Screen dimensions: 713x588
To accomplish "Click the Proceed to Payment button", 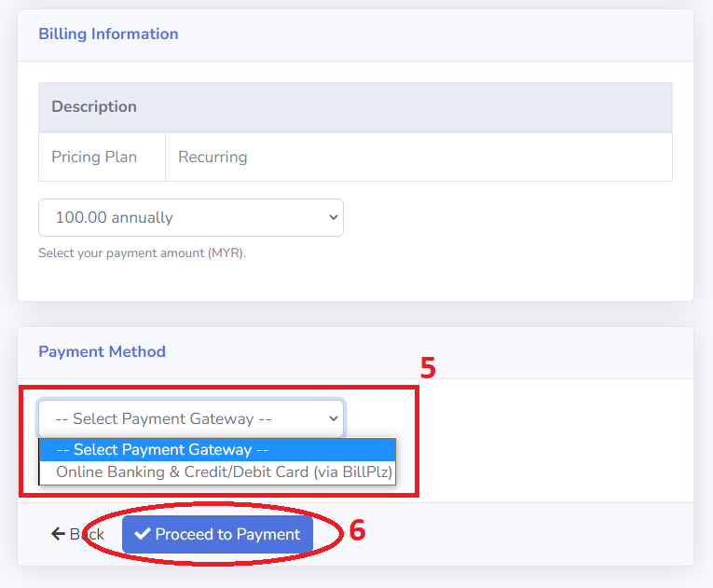I will point(217,534).
